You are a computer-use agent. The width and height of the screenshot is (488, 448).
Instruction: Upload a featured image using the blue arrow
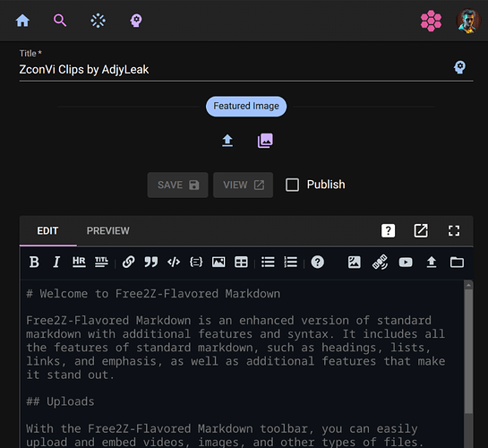(x=227, y=141)
